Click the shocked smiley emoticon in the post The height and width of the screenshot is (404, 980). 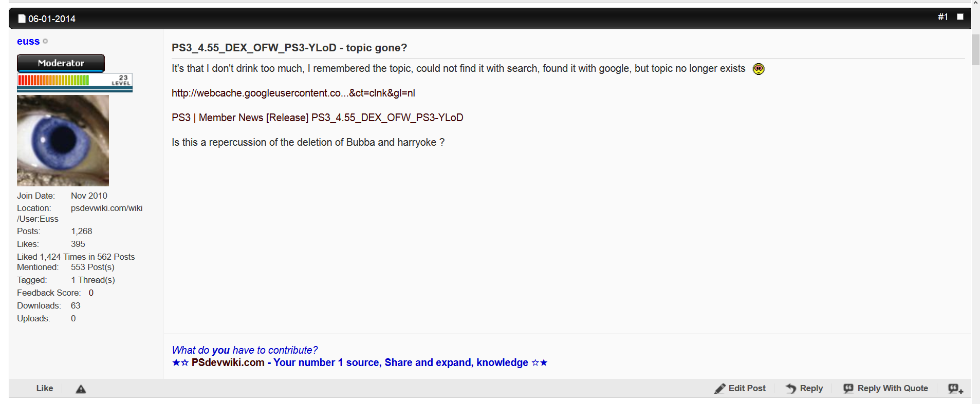tap(759, 69)
